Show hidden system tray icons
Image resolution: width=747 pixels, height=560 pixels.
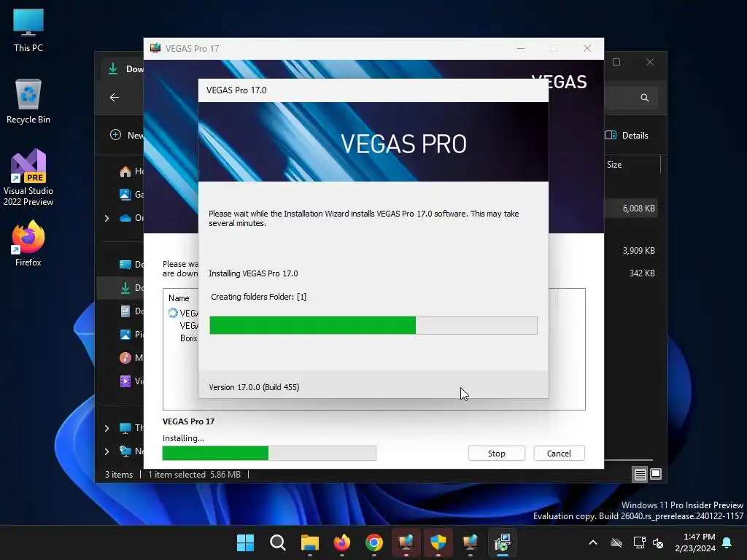pyautogui.click(x=593, y=542)
